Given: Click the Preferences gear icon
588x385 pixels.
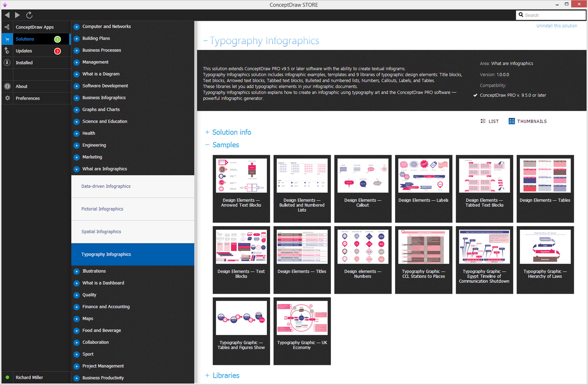Looking at the screenshot, I should tap(7, 98).
